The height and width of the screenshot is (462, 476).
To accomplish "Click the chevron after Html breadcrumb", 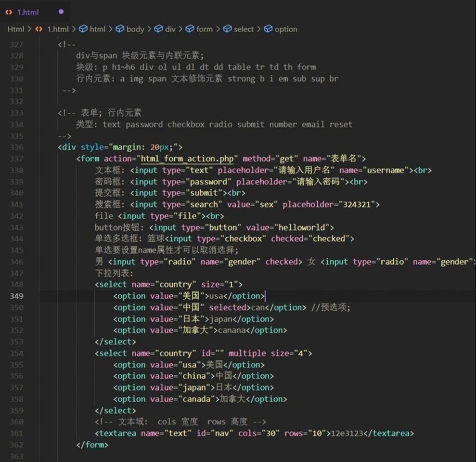I will coord(29,29).
